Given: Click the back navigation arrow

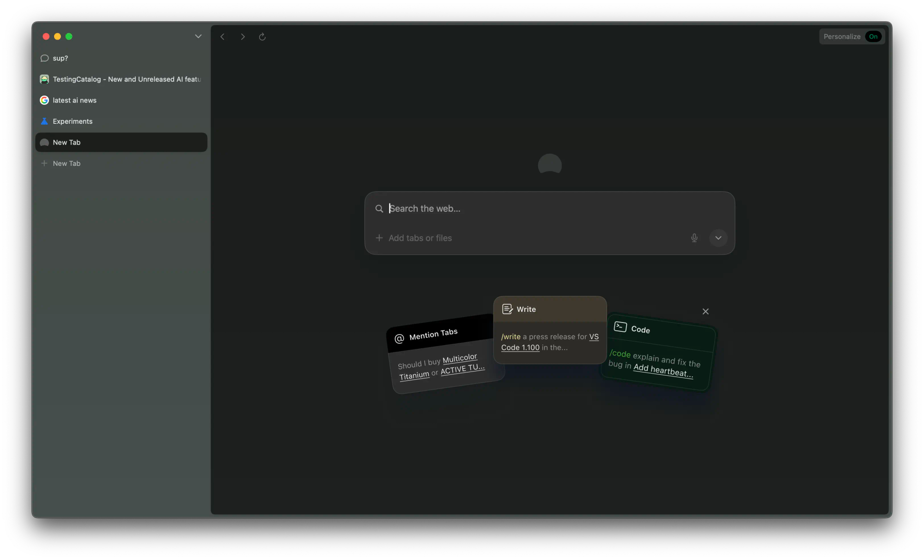Looking at the screenshot, I should (222, 37).
